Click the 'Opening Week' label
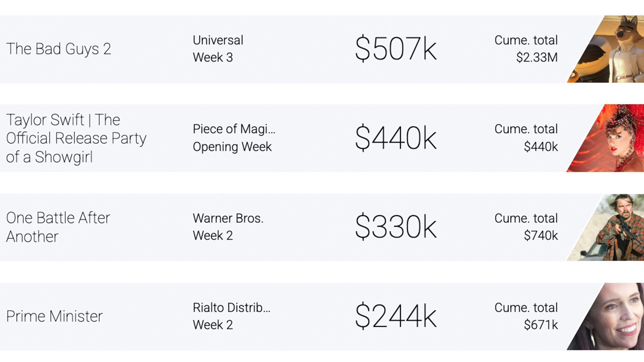 click(232, 147)
